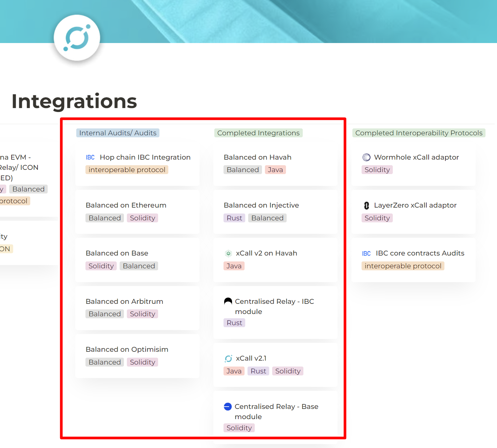This screenshot has height=448, width=497.
Task: Click Solidity tag on xCall v2.1 card
Action: (288, 371)
